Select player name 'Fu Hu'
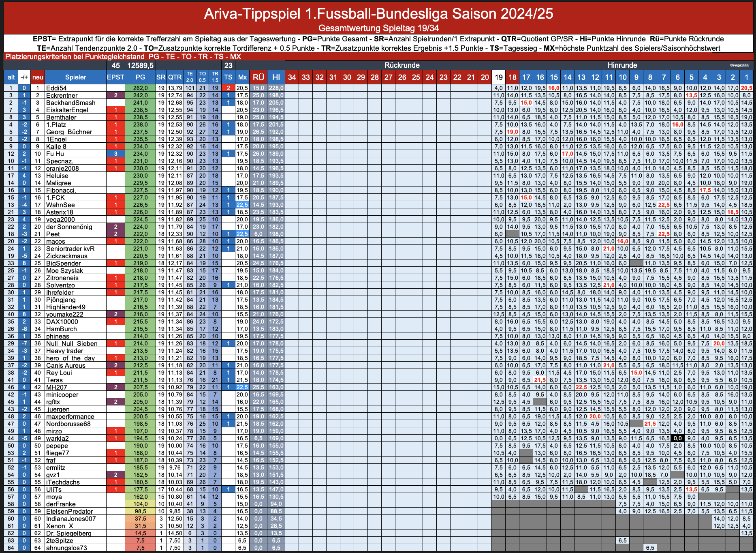This screenshot has height=553, width=756. click(x=55, y=154)
